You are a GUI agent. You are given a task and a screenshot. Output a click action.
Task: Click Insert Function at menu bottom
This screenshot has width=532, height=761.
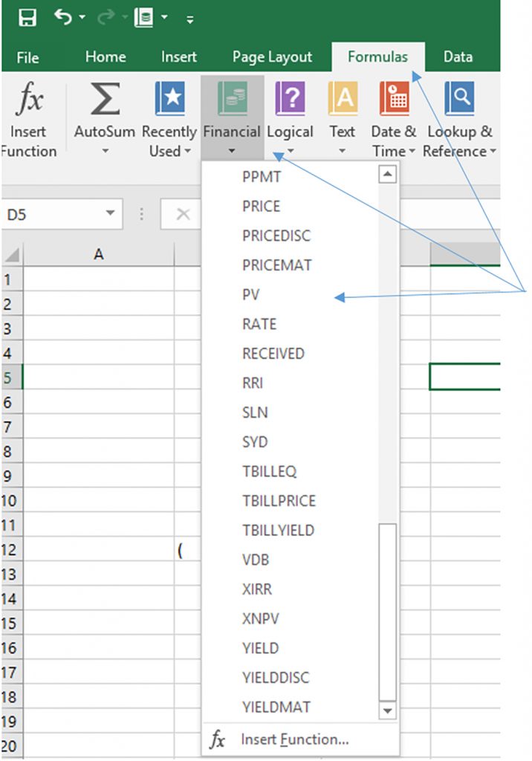pyautogui.click(x=293, y=739)
